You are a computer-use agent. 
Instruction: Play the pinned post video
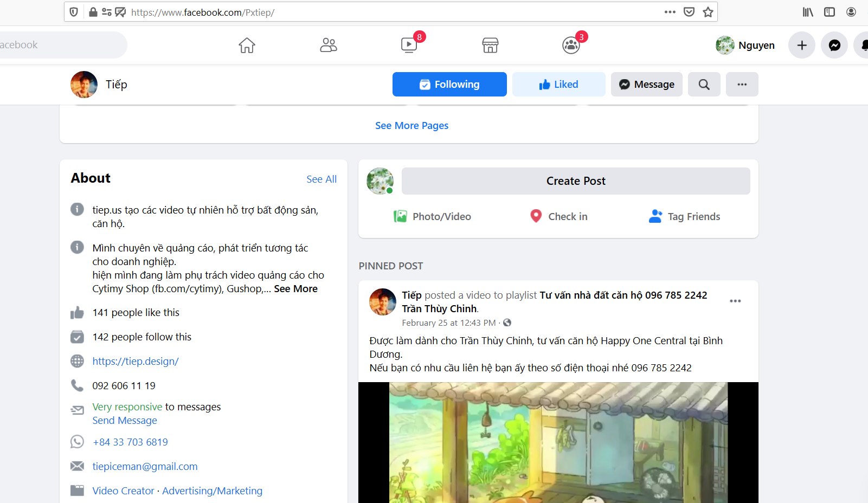pyautogui.click(x=558, y=442)
